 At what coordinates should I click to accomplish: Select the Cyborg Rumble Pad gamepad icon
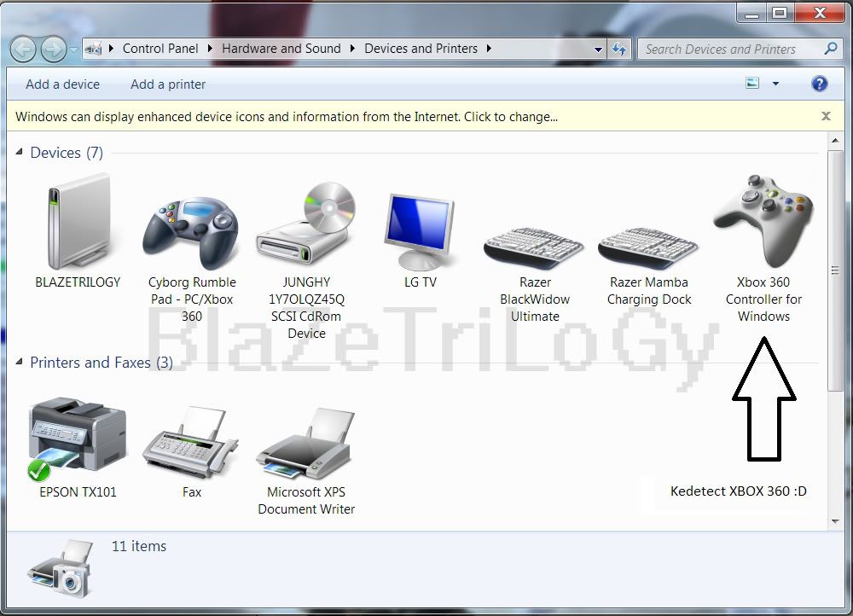(191, 233)
